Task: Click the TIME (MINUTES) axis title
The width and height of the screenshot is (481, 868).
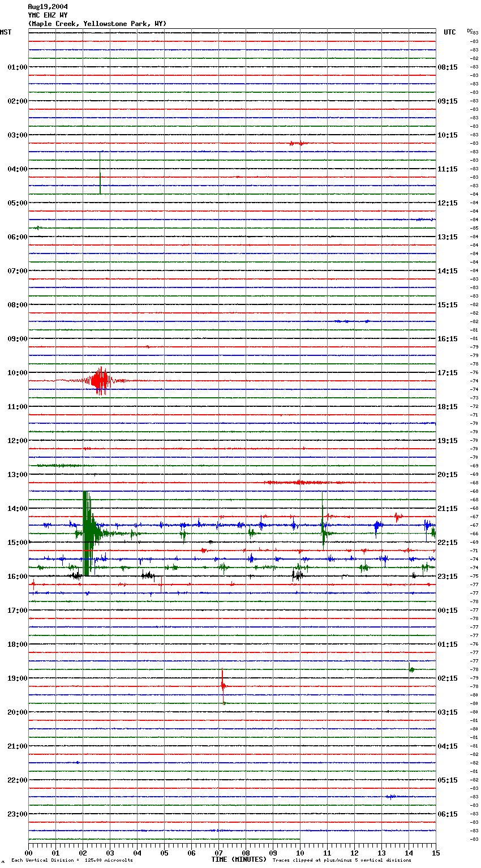Action: click(239, 860)
